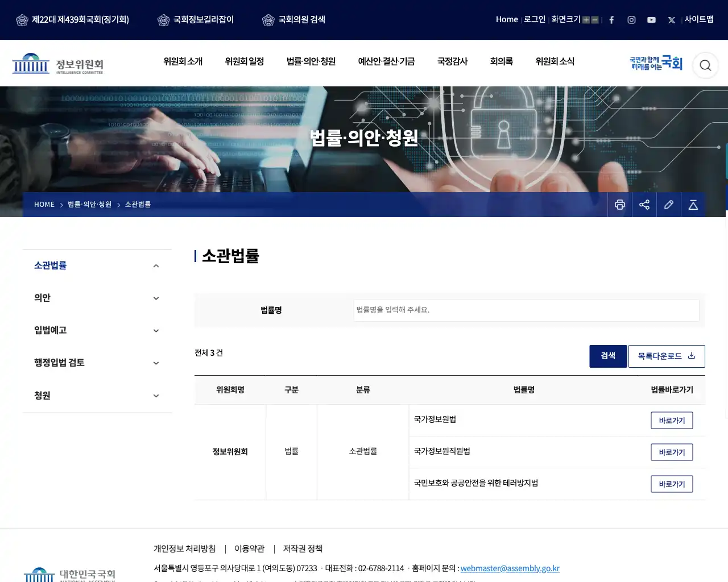Open the 국회의원 검색 link
Screen dimensions: 728x582
(x=293, y=20)
